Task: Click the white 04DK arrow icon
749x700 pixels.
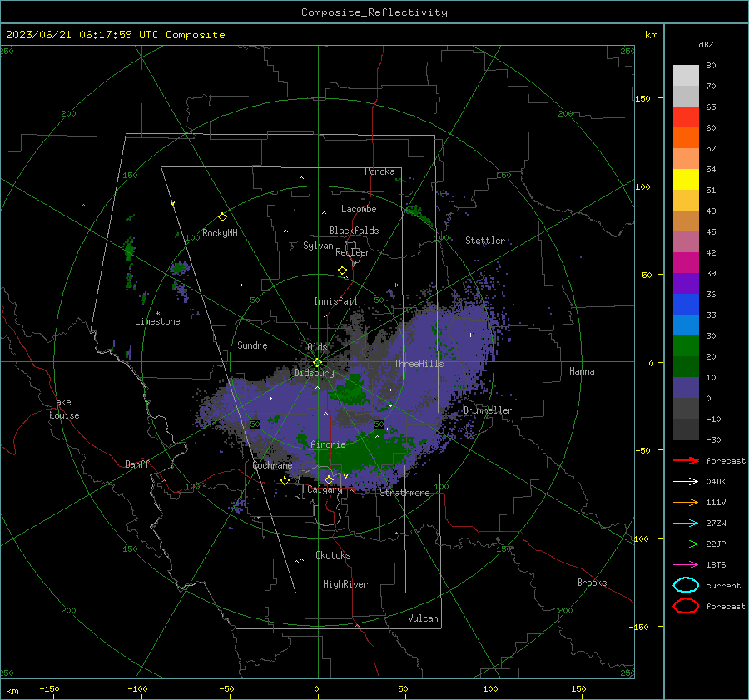Action: (686, 481)
